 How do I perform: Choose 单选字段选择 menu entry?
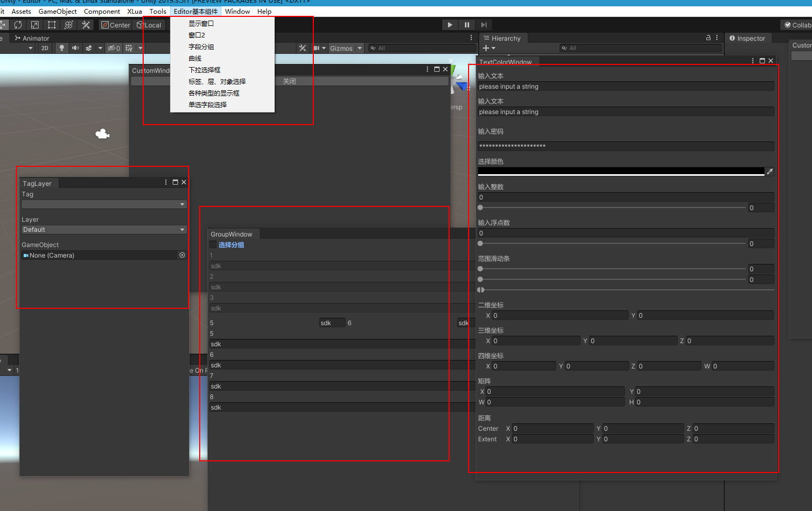[222, 105]
